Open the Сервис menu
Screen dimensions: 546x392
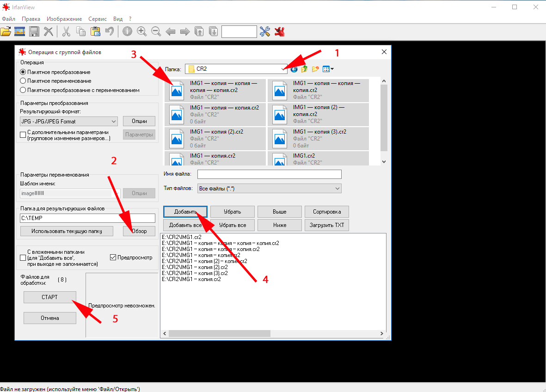(x=97, y=19)
